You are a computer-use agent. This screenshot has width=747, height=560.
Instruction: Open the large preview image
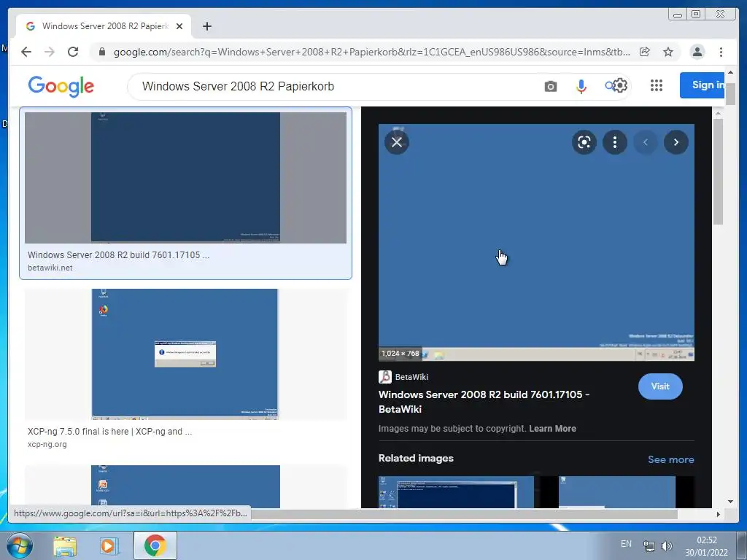pos(536,242)
